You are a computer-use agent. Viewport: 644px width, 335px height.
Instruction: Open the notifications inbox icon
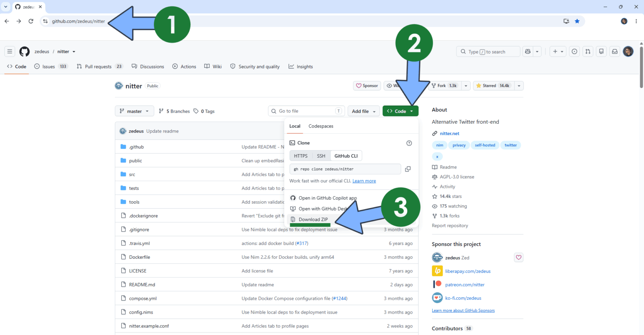[x=615, y=52]
